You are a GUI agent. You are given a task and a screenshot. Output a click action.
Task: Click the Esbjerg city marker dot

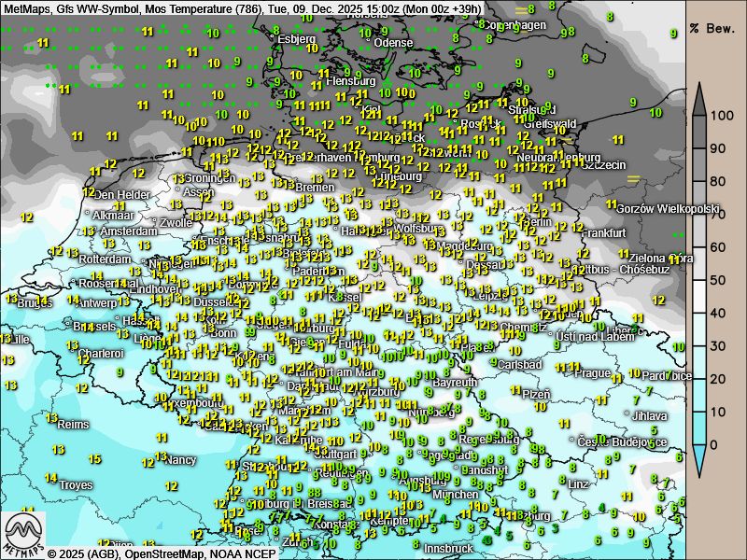click(x=274, y=37)
